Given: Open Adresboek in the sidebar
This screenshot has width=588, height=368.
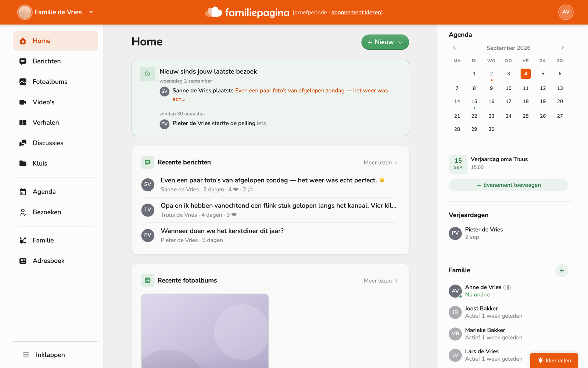Looking at the screenshot, I should (x=55, y=261).
